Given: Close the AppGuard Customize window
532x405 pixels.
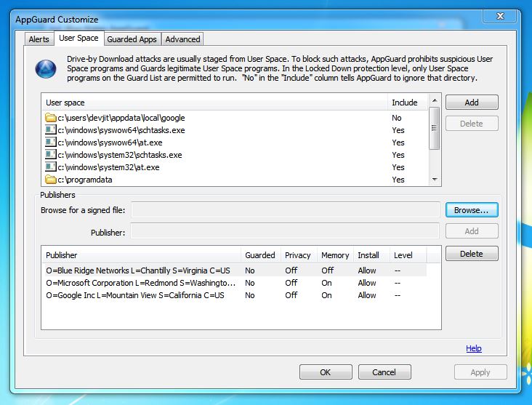Looking at the screenshot, I should point(501,16).
